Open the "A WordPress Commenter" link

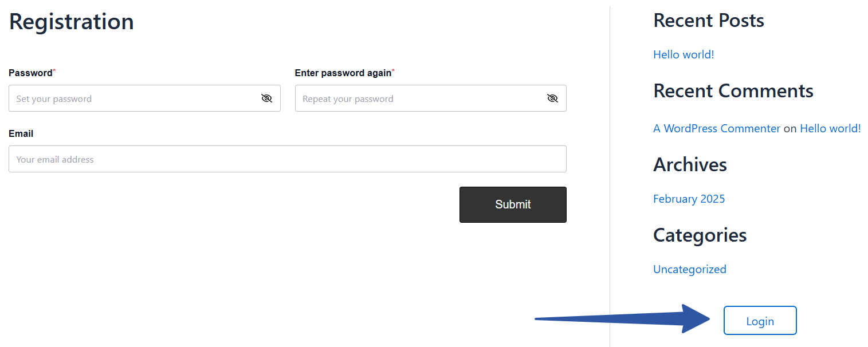pos(716,128)
